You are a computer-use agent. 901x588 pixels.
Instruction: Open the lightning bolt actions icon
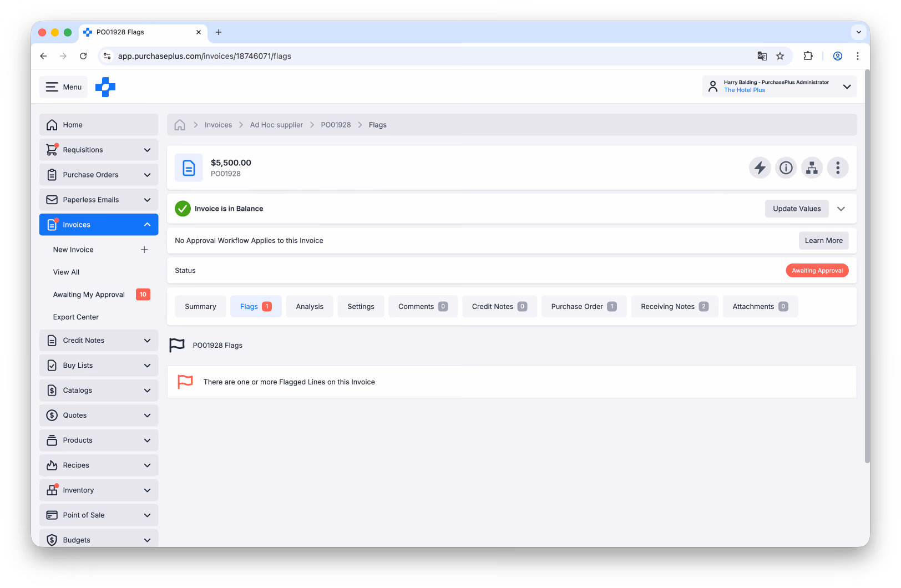[760, 168]
